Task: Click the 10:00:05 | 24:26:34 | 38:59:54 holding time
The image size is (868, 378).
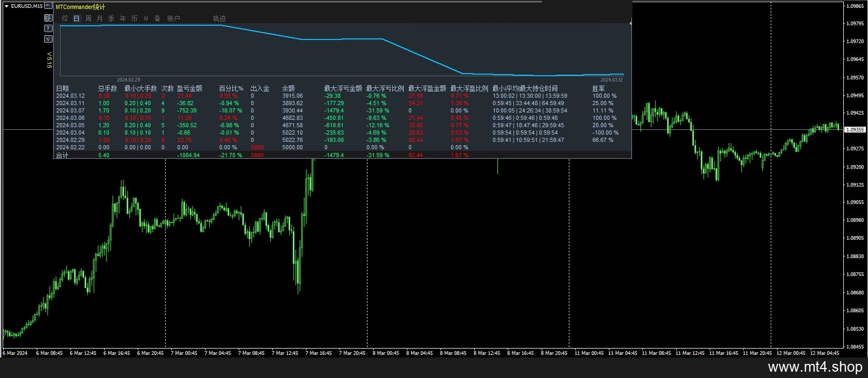Action: click(x=530, y=110)
